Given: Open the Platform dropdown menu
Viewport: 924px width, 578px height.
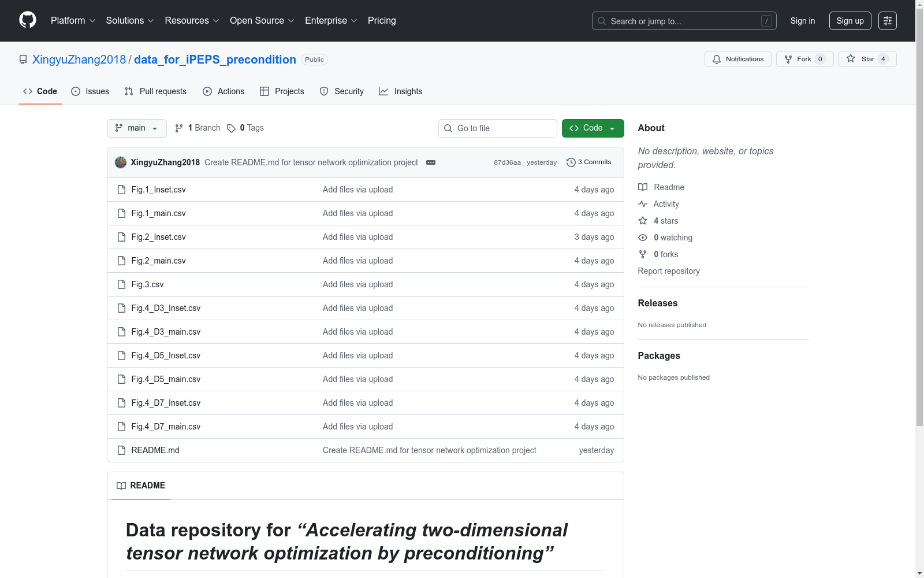Looking at the screenshot, I should tap(73, 21).
